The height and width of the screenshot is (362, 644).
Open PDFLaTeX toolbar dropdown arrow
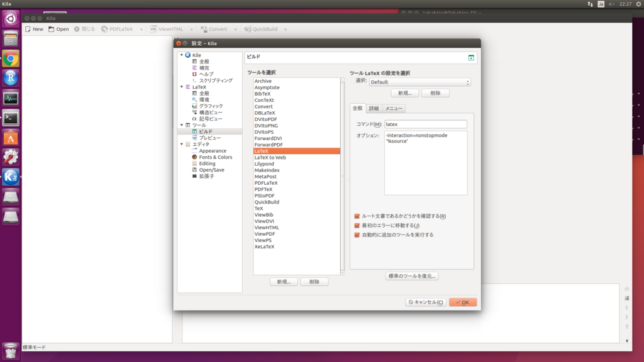[141, 30]
